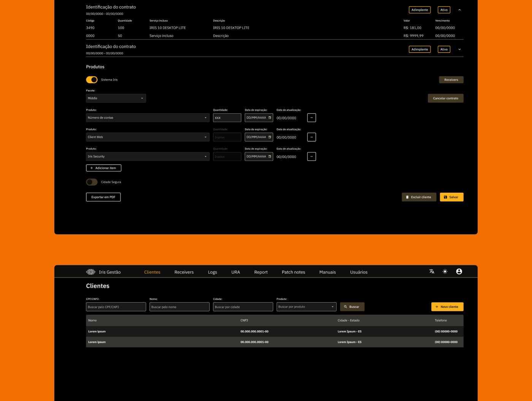This screenshot has height=401, width=532.
Task: Open the Buscar por produto dropdown
Action: 306,307
